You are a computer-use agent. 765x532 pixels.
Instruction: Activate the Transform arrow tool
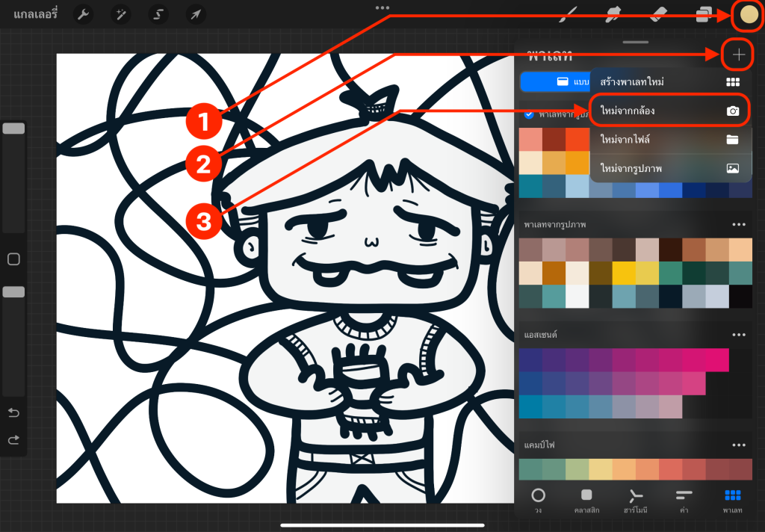point(194,14)
